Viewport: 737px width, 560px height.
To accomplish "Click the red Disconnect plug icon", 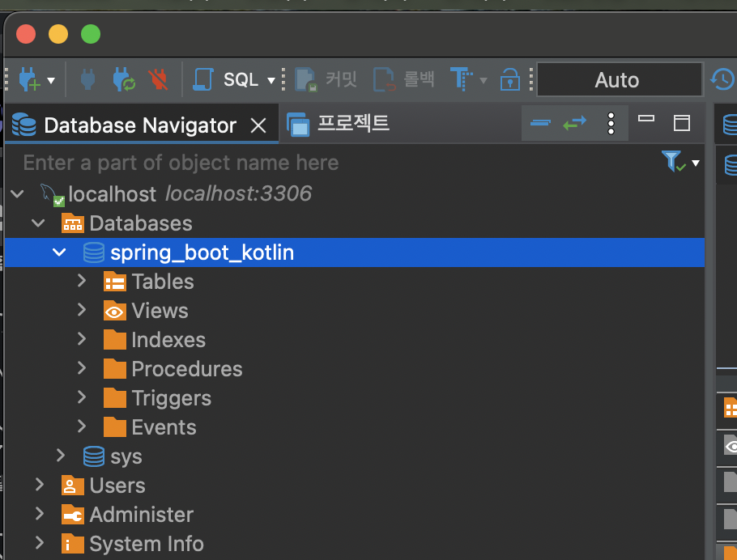I will 159,79.
